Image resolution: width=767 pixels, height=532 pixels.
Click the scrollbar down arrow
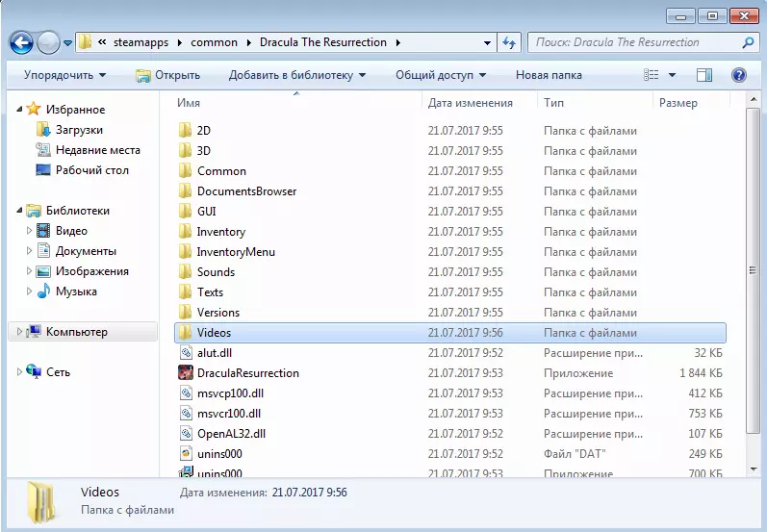point(754,469)
